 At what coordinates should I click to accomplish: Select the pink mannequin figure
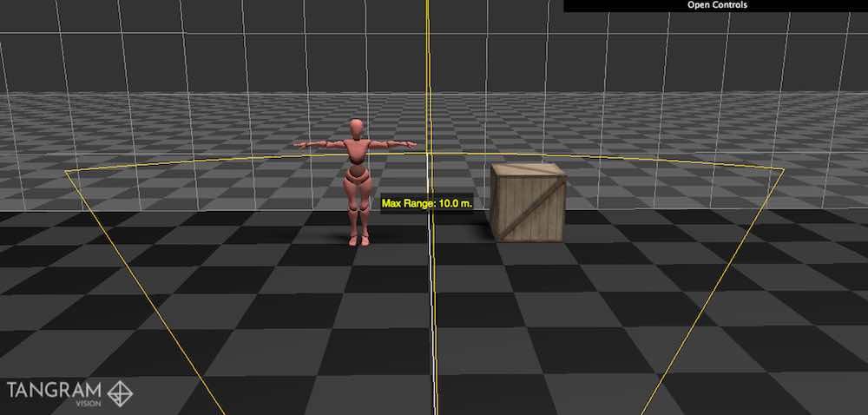(x=355, y=182)
